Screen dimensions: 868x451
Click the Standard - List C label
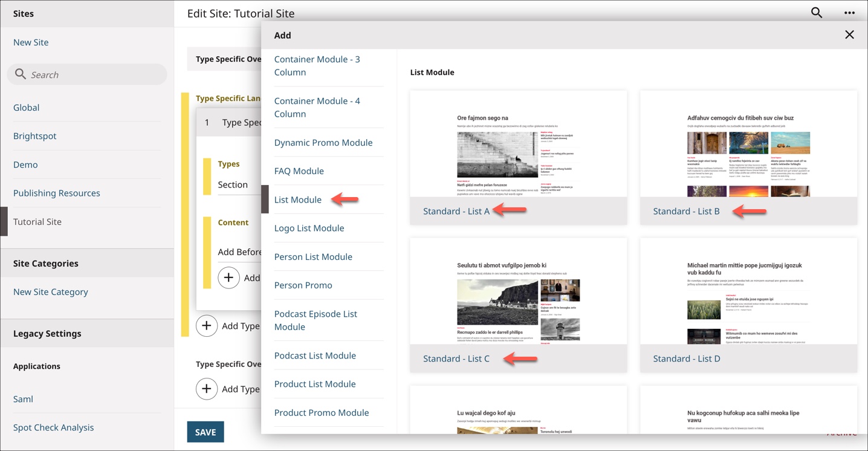tap(456, 359)
